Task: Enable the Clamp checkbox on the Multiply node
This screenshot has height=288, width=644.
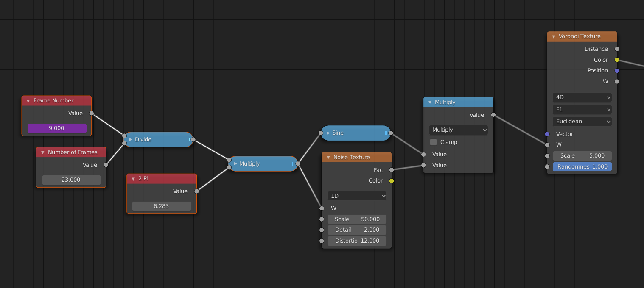Action: [433, 142]
